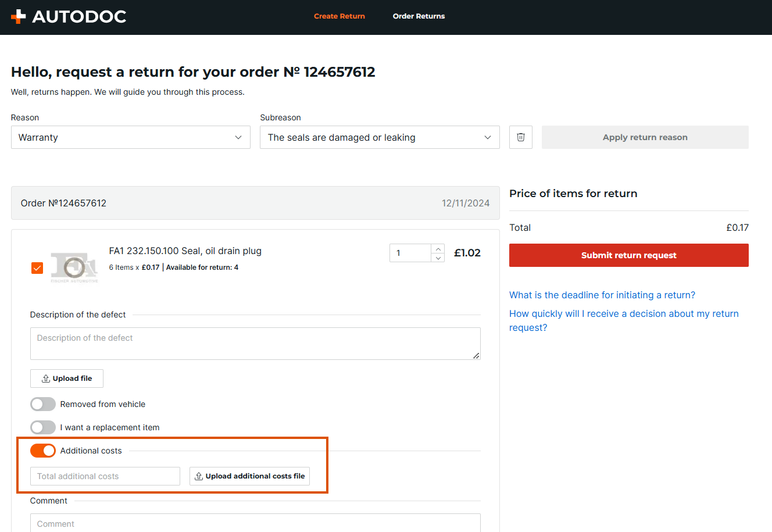Expand the Subreason dropdown
Viewport: 772px width, 532px height.
(379, 137)
